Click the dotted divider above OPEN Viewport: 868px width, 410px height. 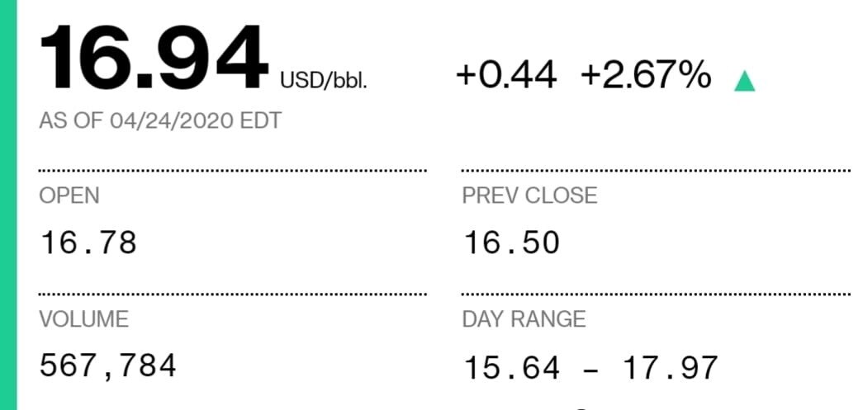tap(233, 171)
